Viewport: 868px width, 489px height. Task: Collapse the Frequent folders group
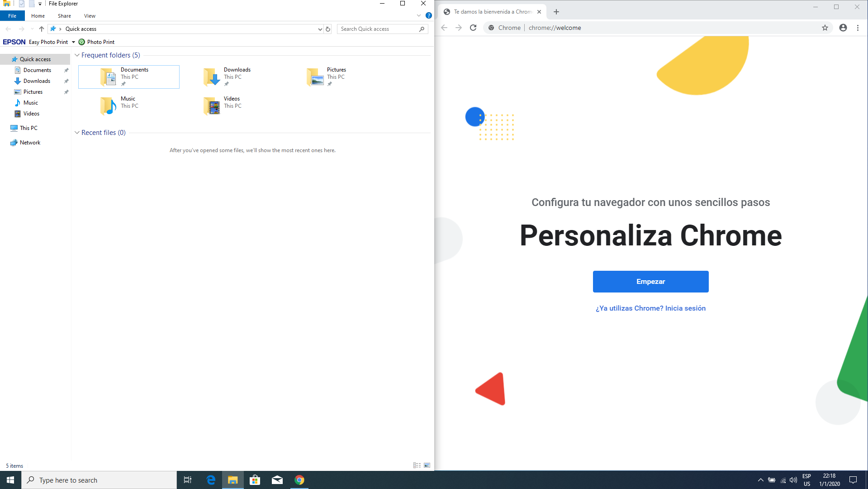pos(77,55)
